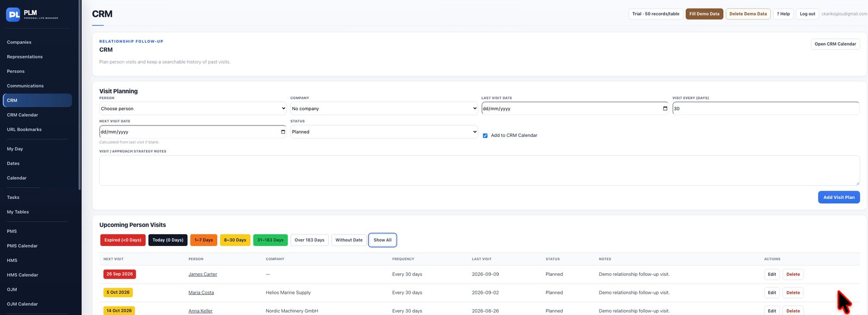Open Anna Keller person link

[200, 311]
